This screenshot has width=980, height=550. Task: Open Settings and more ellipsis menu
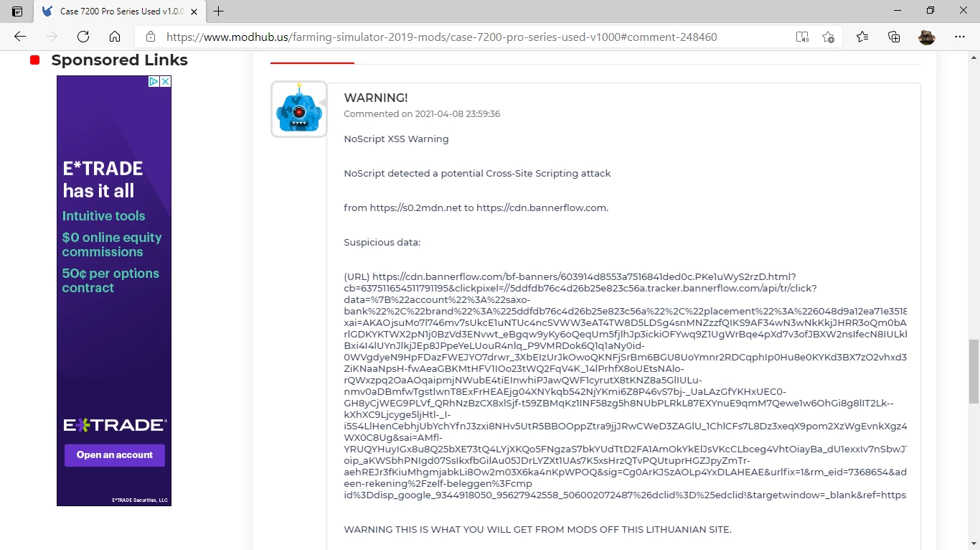[x=960, y=37]
